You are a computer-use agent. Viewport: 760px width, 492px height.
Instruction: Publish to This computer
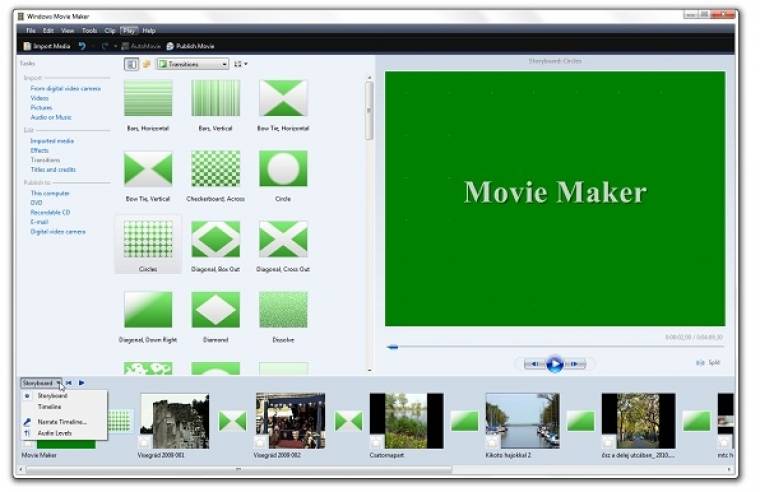(x=50, y=193)
